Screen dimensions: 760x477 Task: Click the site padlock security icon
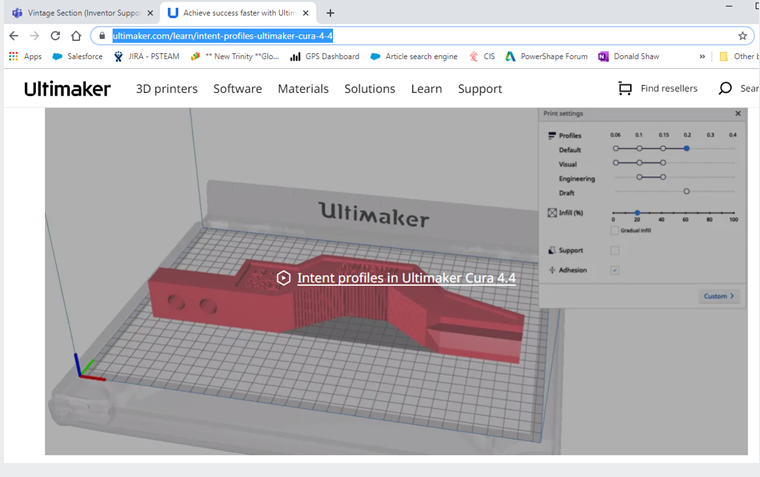coord(102,36)
